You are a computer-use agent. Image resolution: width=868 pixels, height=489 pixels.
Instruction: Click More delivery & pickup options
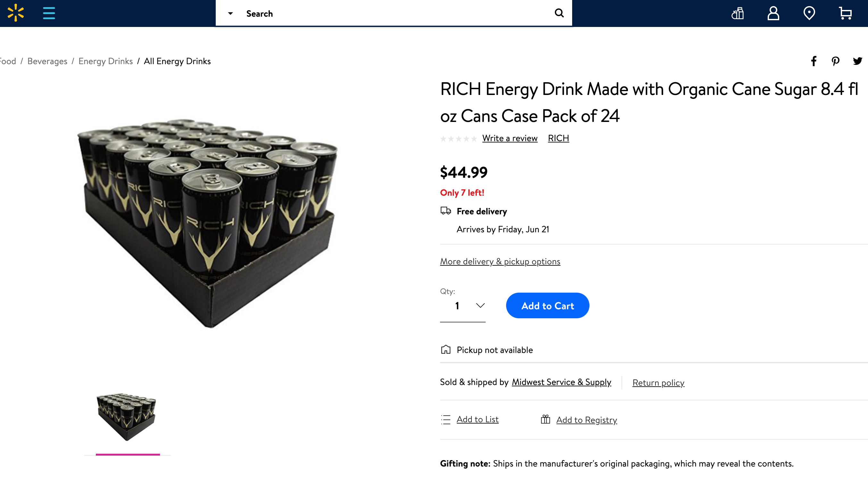500,262
